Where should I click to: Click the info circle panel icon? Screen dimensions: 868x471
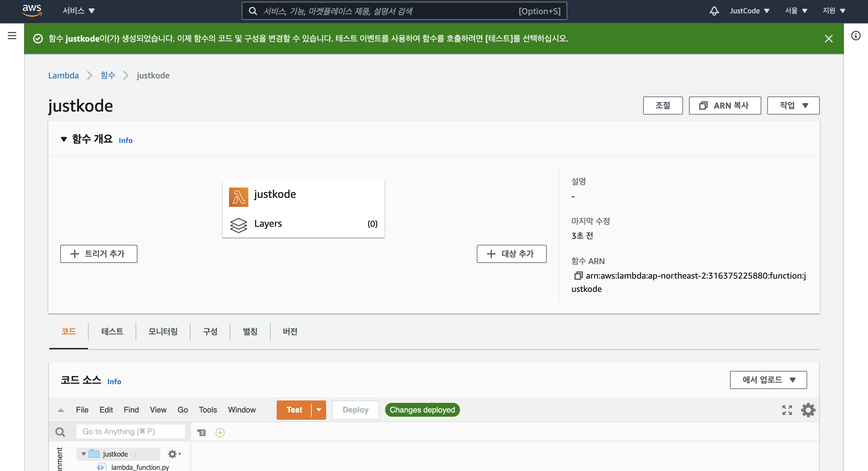tap(856, 35)
